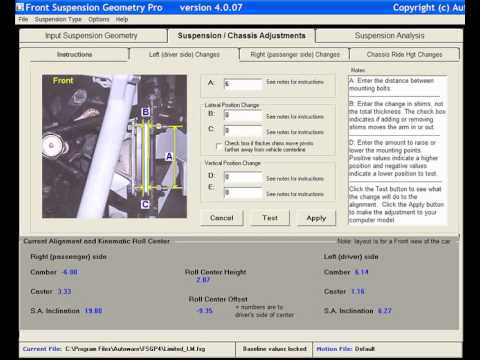Click Baseline values locked status
The height and width of the screenshot is (360, 480).
point(275,349)
